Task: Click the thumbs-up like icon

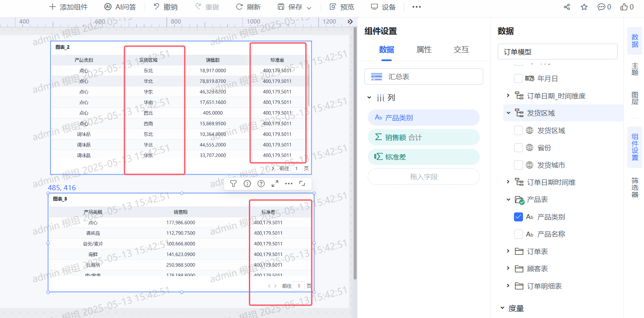Action: 627,7
